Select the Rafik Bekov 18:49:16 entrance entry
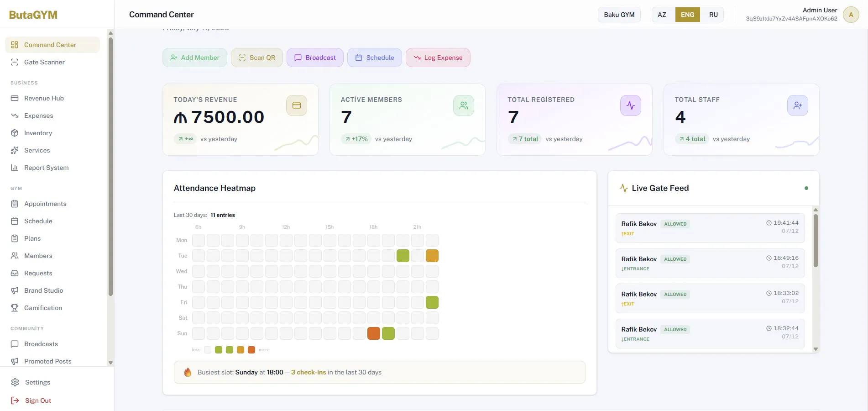The image size is (868, 411). point(710,263)
